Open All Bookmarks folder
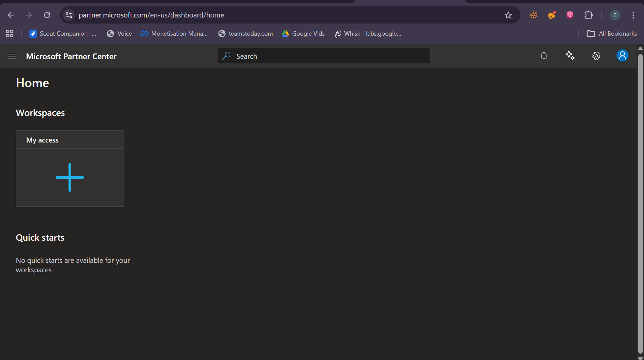The width and height of the screenshot is (644, 360). pyautogui.click(x=612, y=34)
